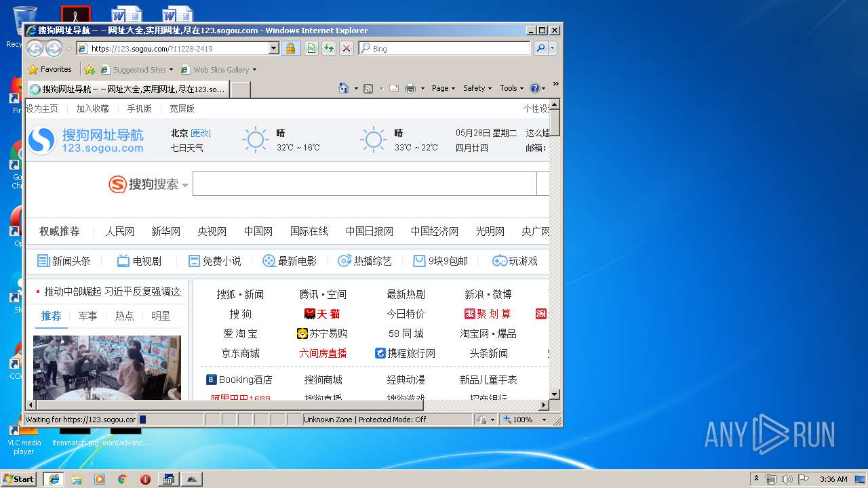Open 热播综艺 variety shows link
Image resolution: width=868 pixels, height=488 pixels.
pyautogui.click(x=365, y=261)
